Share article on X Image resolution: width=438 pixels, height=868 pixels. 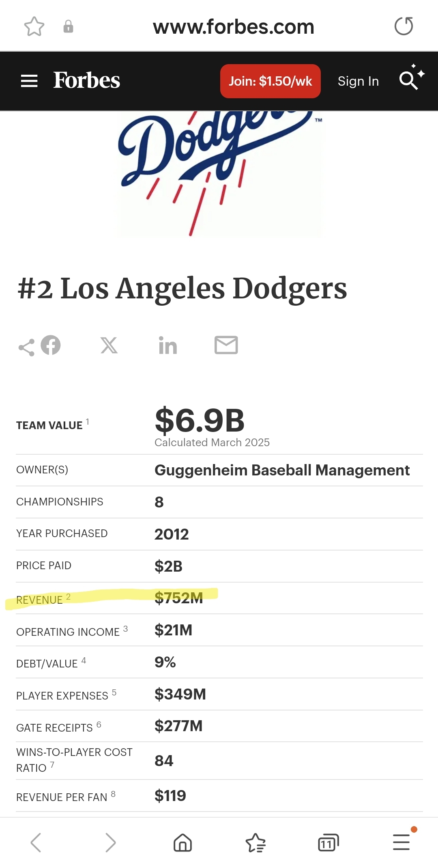click(x=109, y=345)
